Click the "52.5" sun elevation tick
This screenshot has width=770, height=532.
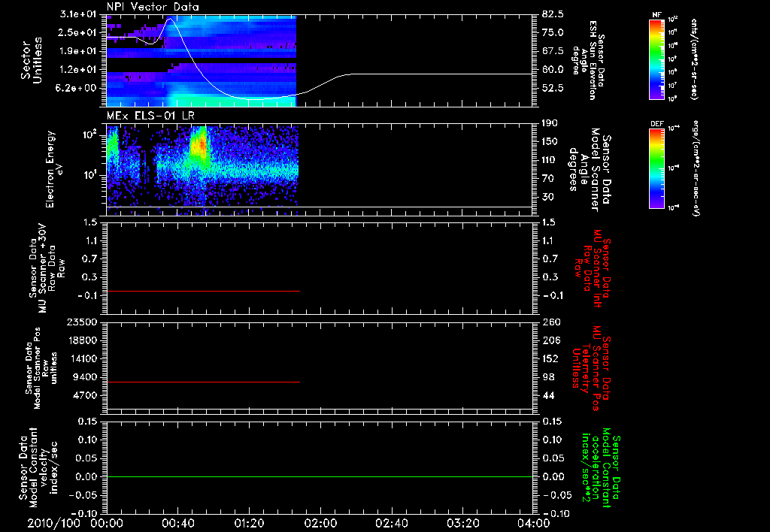[553, 88]
